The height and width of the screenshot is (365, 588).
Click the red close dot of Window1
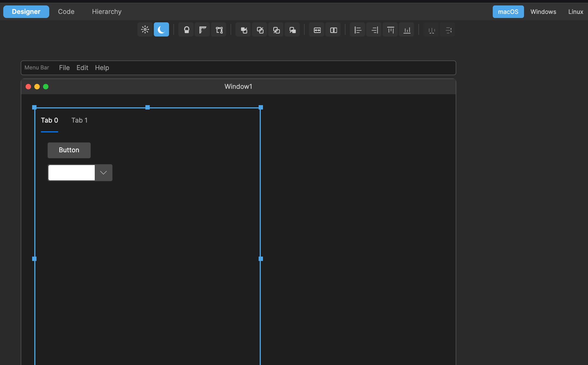tap(28, 87)
